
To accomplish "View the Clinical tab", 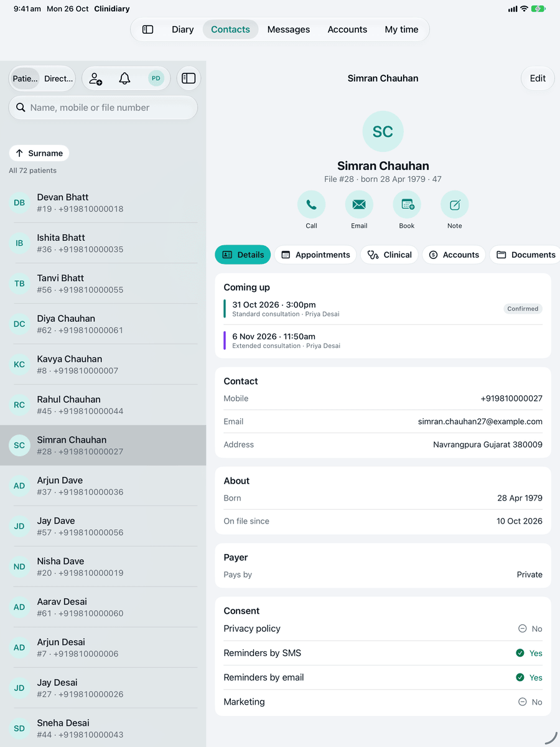I will click(x=390, y=255).
